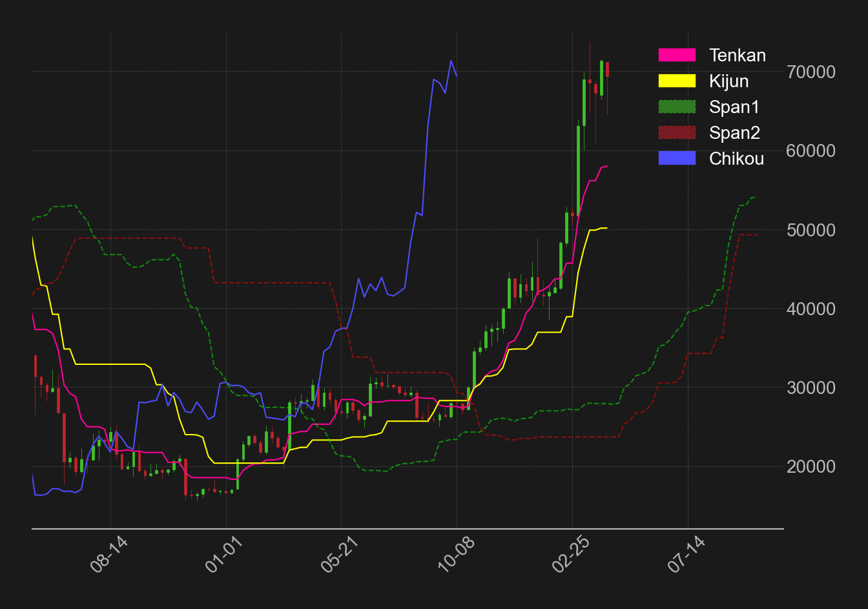The width and height of the screenshot is (868, 609).
Task: Click the Chikou blue color swatch
Action: [x=677, y=158]
